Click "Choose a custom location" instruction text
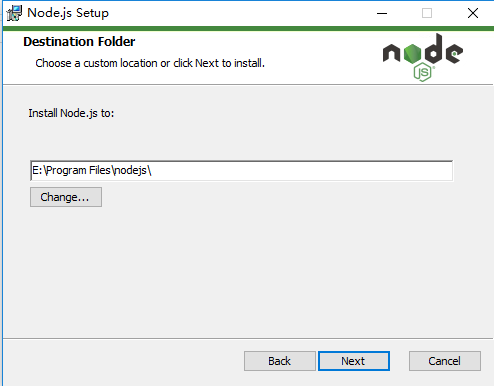Viewport: 494px width, 386px height. point(150,63)
